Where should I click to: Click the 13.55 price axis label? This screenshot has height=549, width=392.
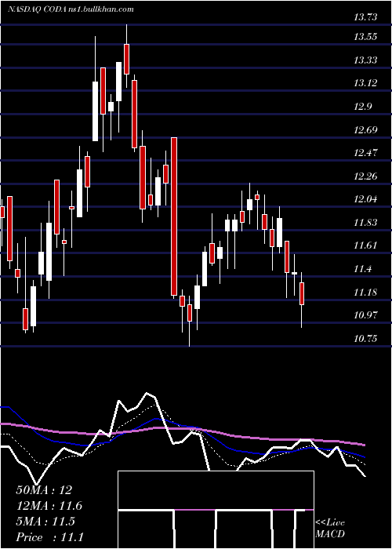point(365,36)
